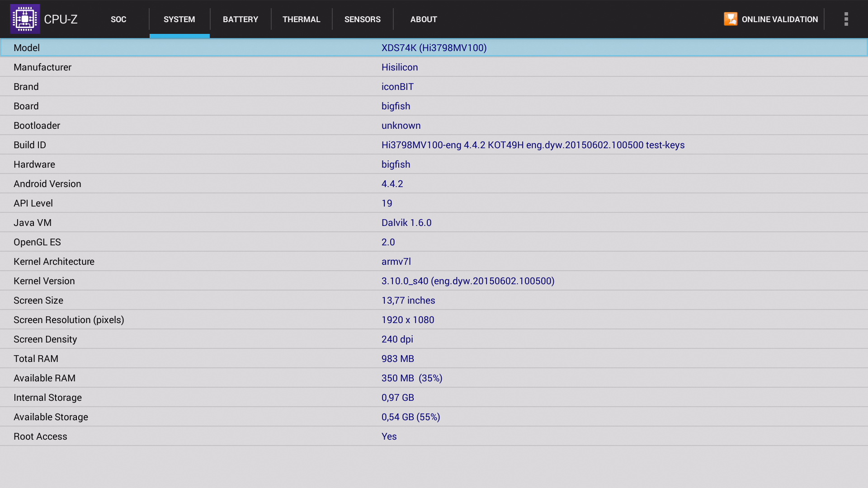Screen dimensions: 868x488
Task: Click the Build ID row
Action: coord(434,145)
